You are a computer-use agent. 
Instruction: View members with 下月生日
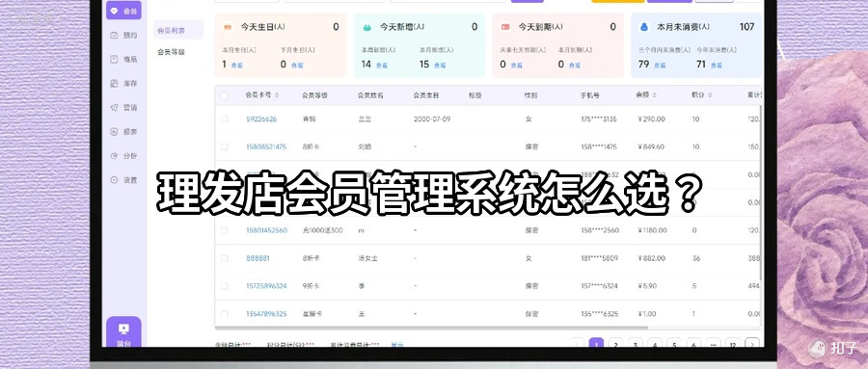[297, 66]
